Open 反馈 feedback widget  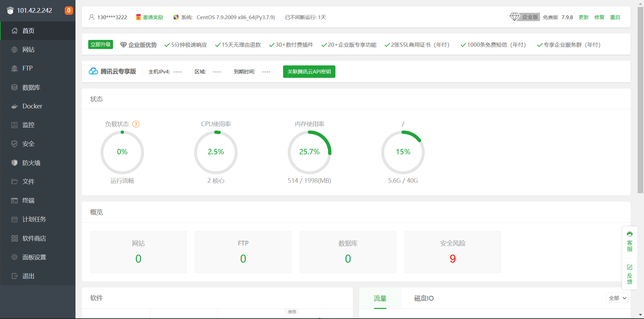[x=630, y=274]
